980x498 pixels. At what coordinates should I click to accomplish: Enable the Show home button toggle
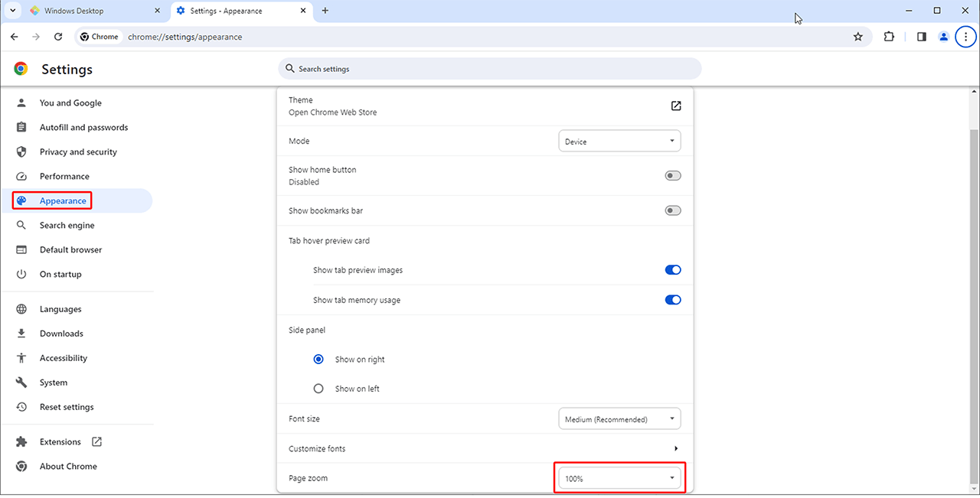click(672, 176)
